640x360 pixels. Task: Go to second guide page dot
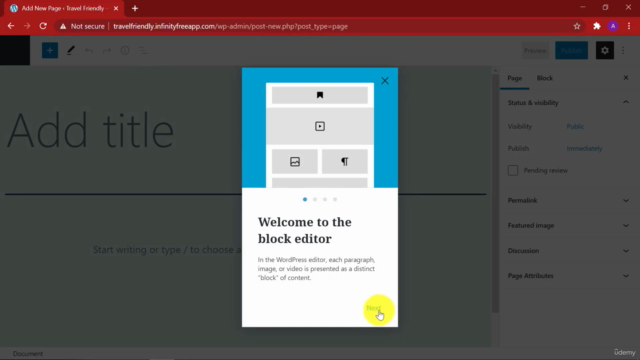315,200
